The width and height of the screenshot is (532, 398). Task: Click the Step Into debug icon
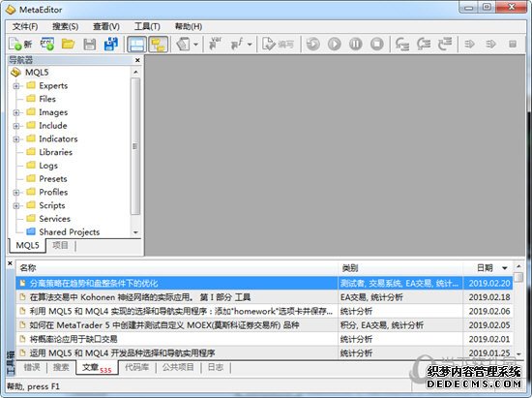(x=402, y=45)
